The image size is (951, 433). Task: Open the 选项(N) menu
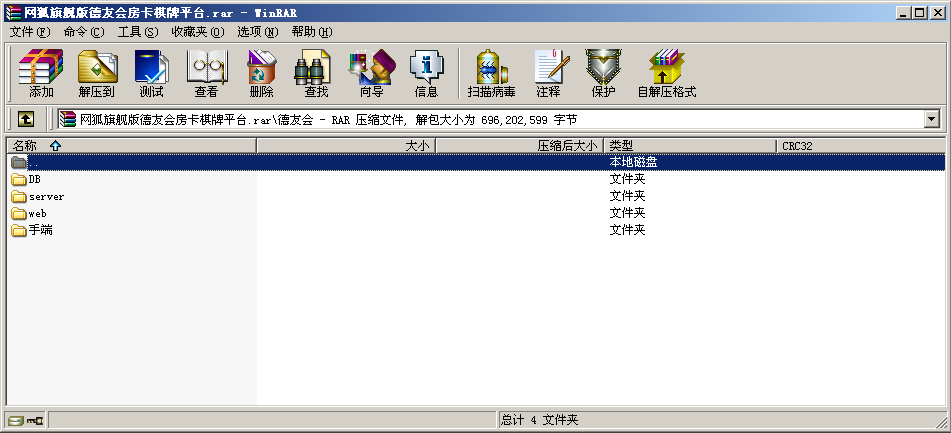[258, 32]
